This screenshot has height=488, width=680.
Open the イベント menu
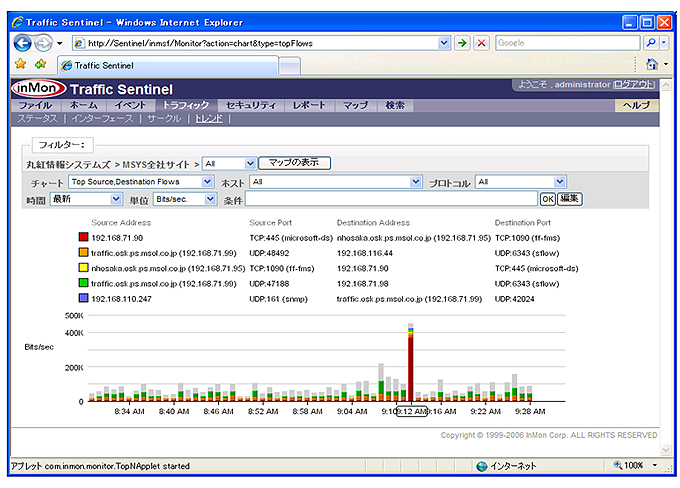[x=130, y=105]
